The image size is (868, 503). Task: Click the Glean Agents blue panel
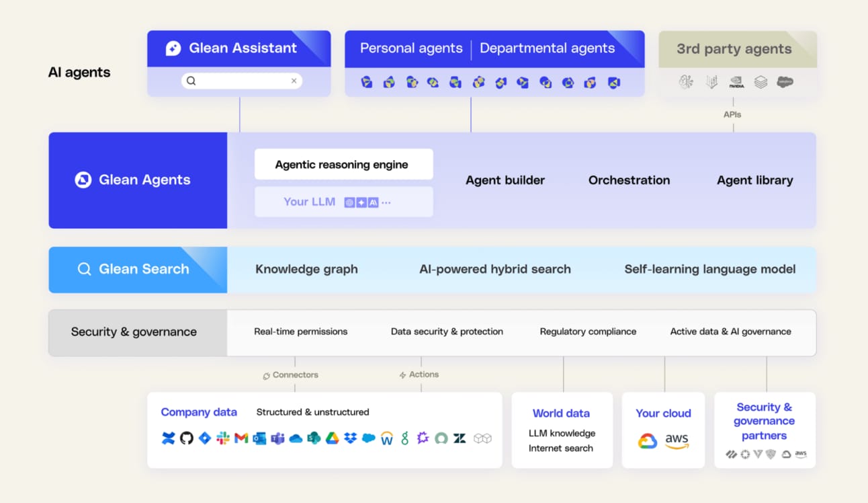point(138,180)
